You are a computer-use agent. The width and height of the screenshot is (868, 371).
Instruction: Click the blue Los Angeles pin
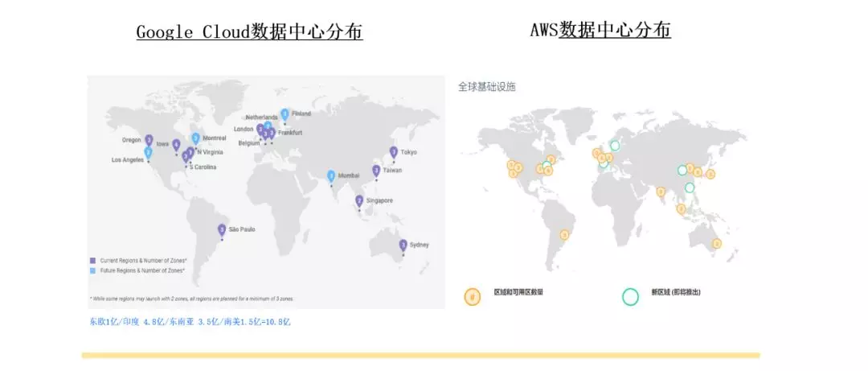pyautogui.click(x=149, y=152)
